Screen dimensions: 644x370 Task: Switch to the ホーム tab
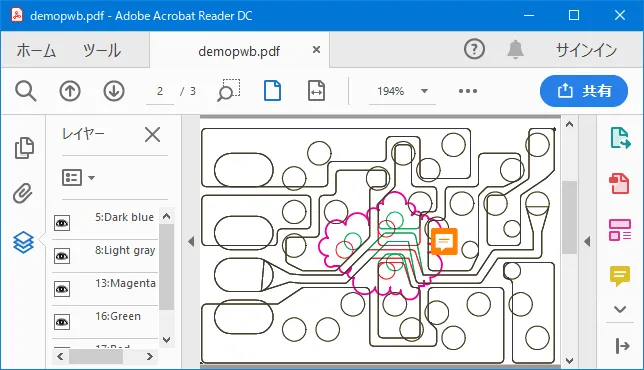pos(36,51)
